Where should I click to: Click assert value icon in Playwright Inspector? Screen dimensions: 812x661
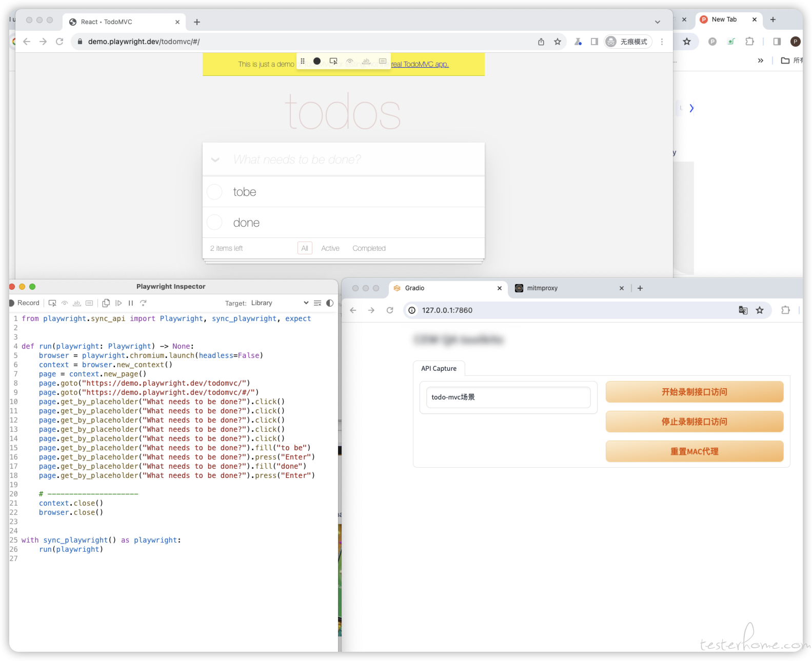89,303
